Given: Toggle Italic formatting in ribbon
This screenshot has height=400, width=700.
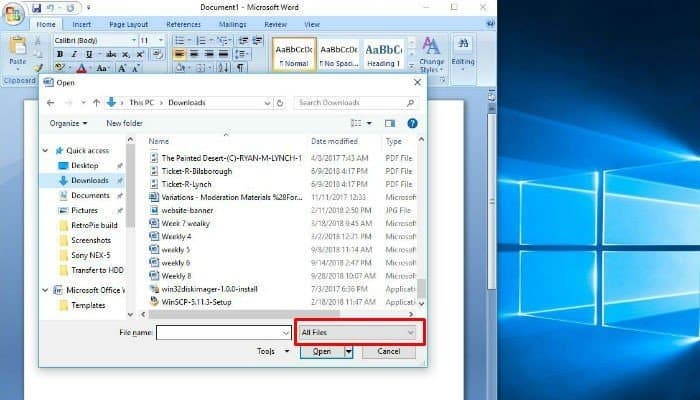Looking at the screenshot, I should point(74,54).
